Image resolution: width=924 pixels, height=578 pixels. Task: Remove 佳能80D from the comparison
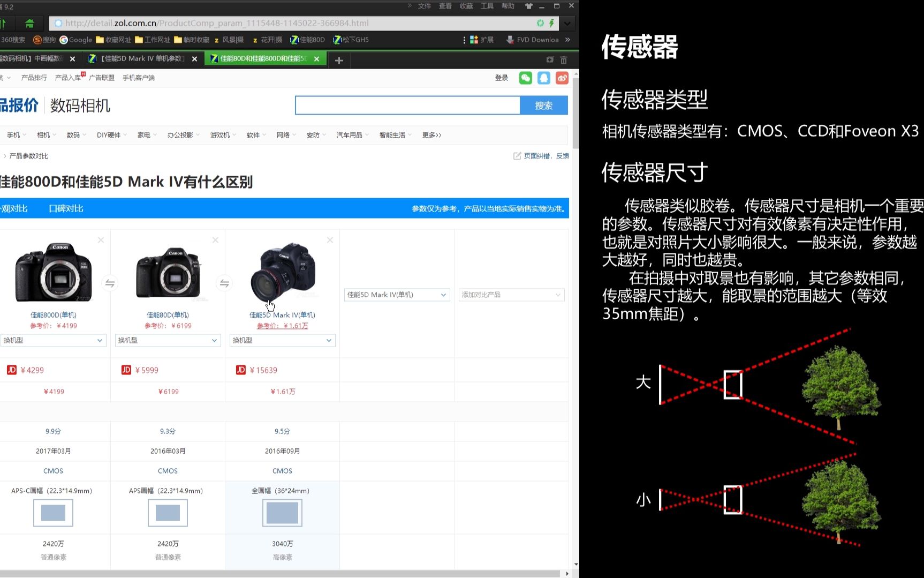click(x=215, y=240)
